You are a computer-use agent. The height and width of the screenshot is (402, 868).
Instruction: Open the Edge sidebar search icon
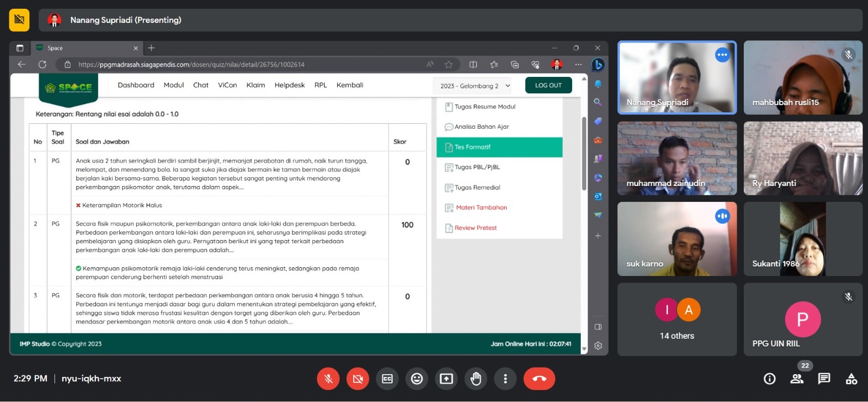[598, 102]
